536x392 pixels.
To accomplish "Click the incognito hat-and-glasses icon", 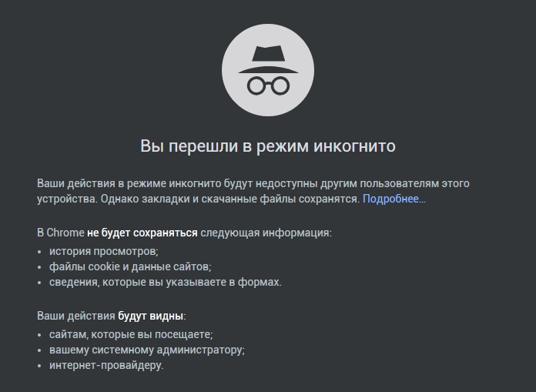I will [x=268, y=69].
